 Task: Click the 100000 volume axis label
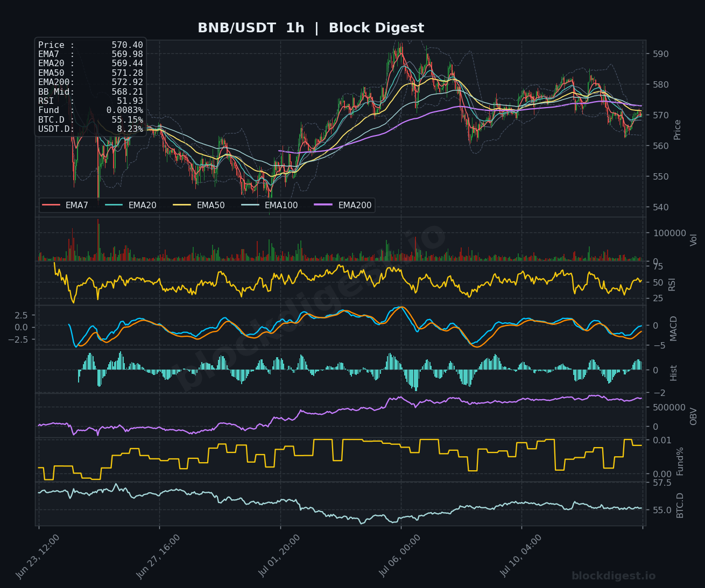(x=669, y=233)
